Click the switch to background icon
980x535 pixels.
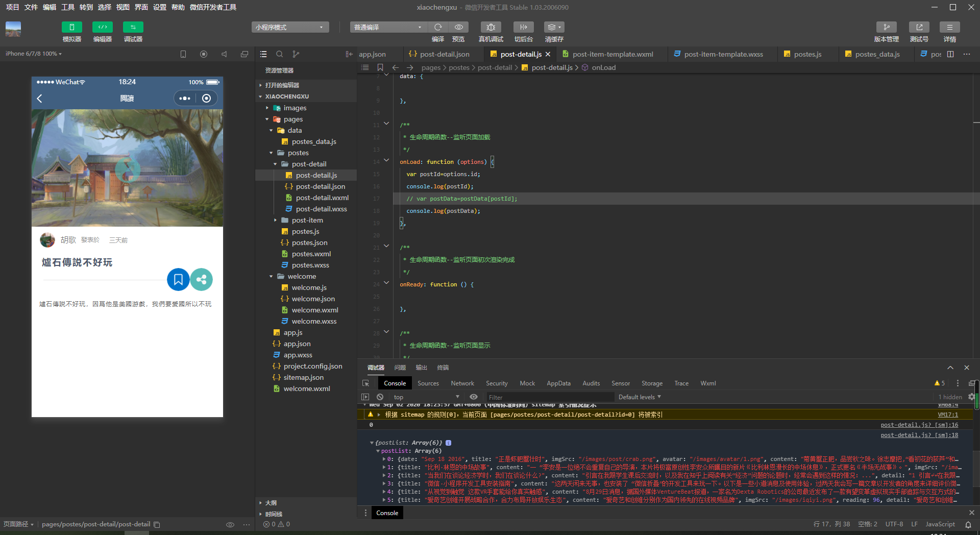tap(524, 27)
